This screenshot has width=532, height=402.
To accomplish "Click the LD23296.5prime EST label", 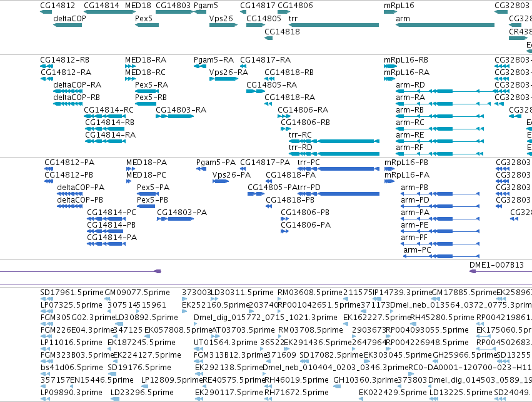I will [x=142, y=393].
